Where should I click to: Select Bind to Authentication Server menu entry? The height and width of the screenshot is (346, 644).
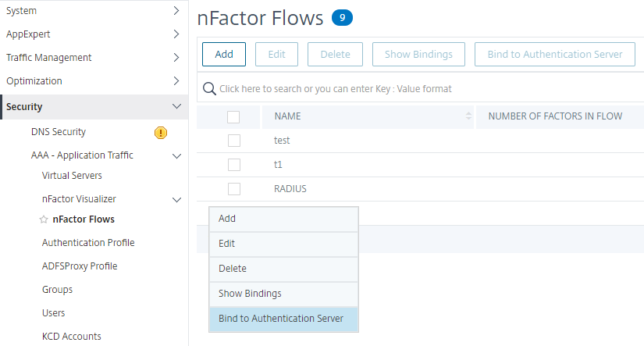pos(283,319)
